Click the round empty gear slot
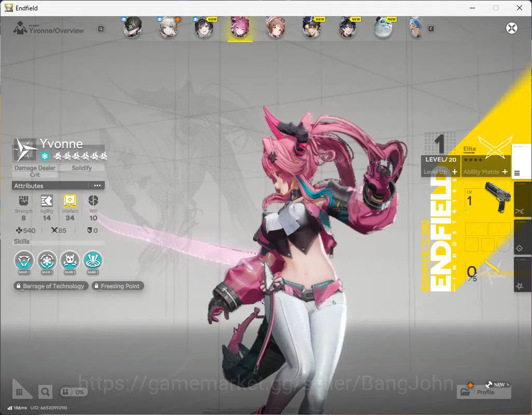This screenshot has width=532, height=415. click(504, 244)
